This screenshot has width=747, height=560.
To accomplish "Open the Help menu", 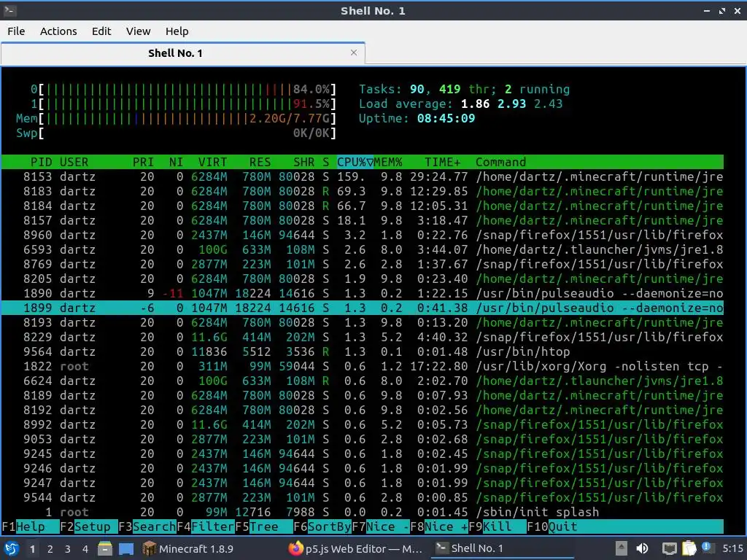I will click(177, 31).
